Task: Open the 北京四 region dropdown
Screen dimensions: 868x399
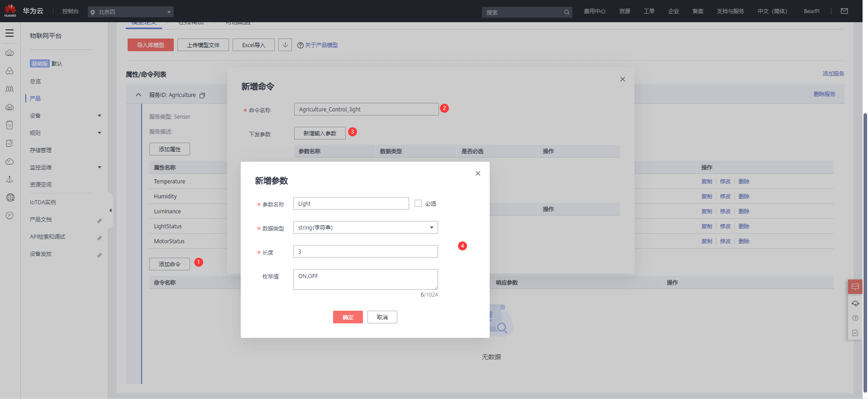Action: pyautogui.click(x=130, y=12)
